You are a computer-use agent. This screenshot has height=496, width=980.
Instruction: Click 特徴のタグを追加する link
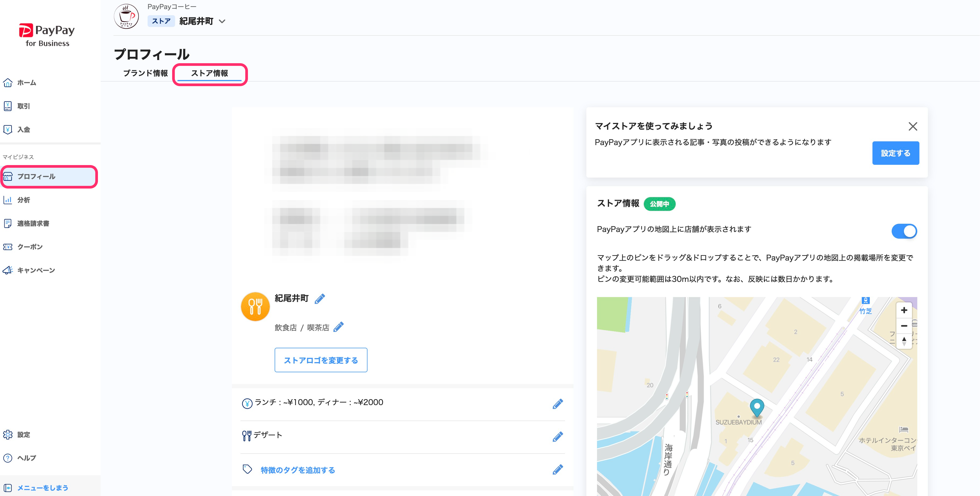pyautogui.click(x=298, y=470)
